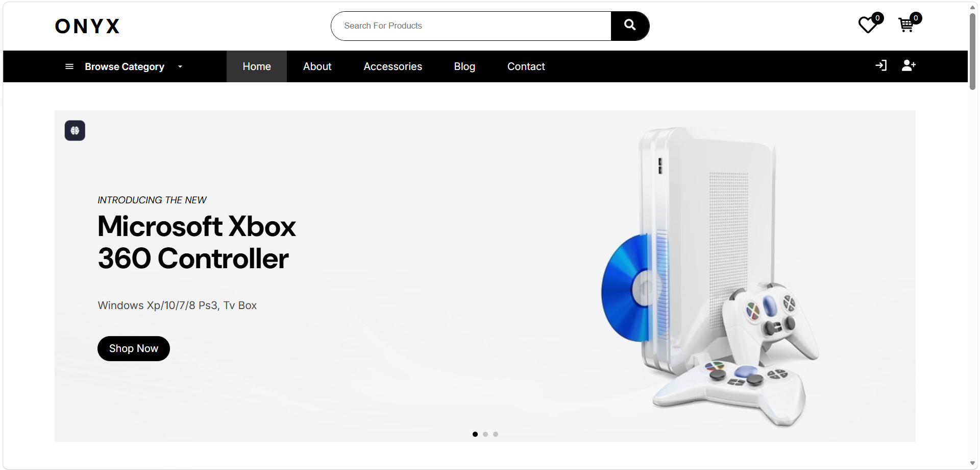This screenshot has width=980, height=470.
Task: Click the dropdown caret next to Browse Category
Action: coord(180,66)
